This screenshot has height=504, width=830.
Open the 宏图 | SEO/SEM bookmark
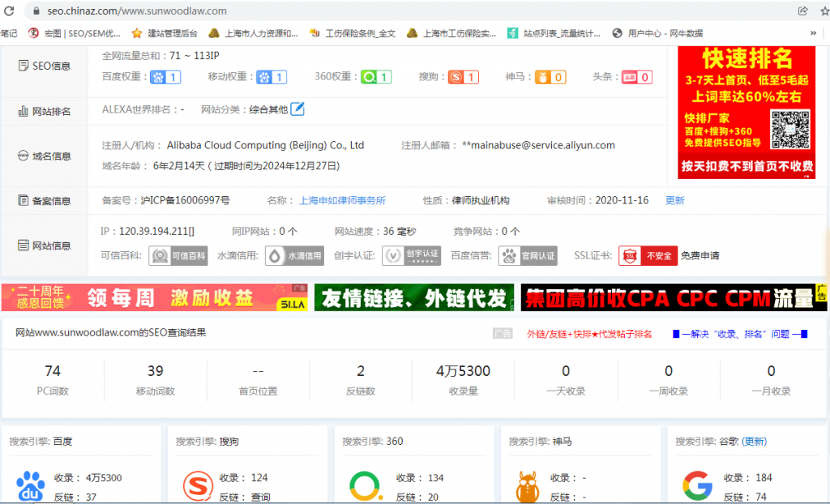coord(75,33)
